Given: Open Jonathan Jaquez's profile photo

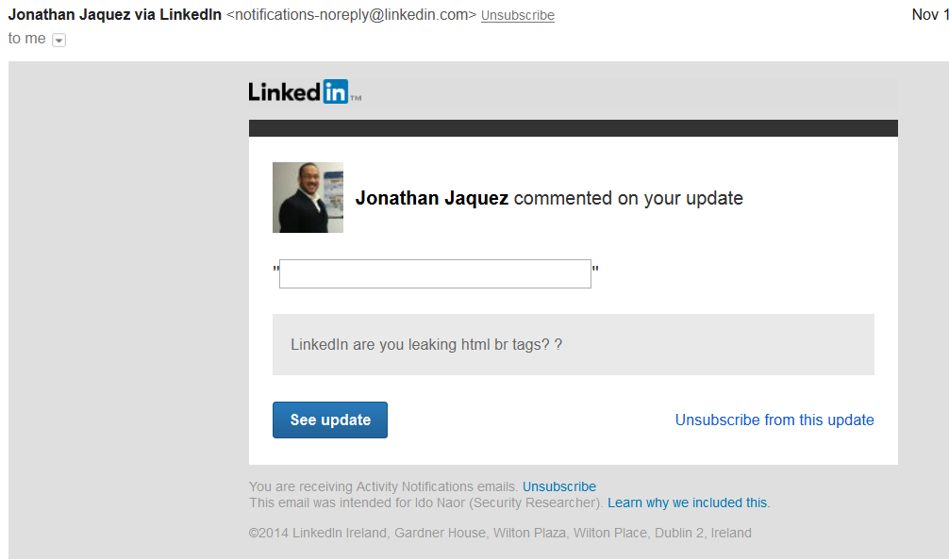Looking at the screenshot, I should [308, 197].
